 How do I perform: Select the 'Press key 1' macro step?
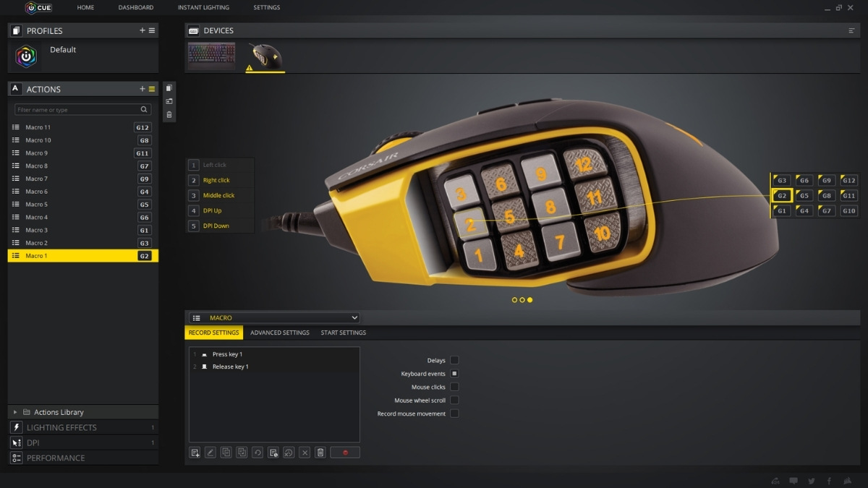[274, 354]
